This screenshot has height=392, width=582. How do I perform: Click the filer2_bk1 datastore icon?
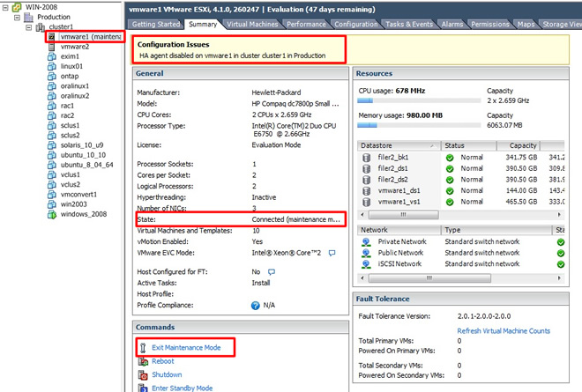[x=366, y=157]
